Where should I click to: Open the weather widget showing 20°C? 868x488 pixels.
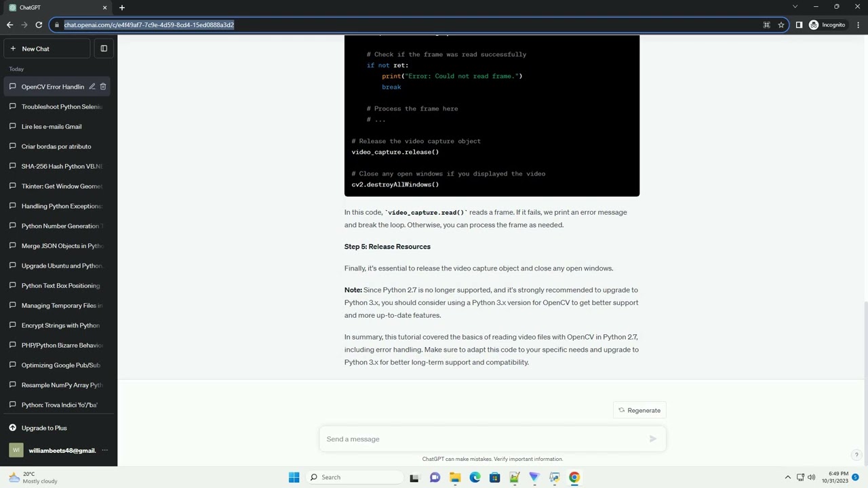pyautogui.click(x=34, y=477)
